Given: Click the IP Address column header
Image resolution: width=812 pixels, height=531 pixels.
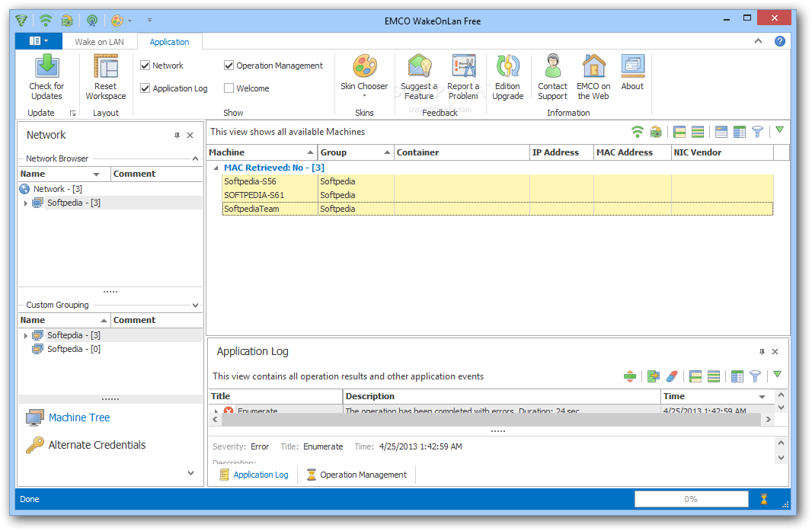Looking at the screenshot, I should (561, 152).
